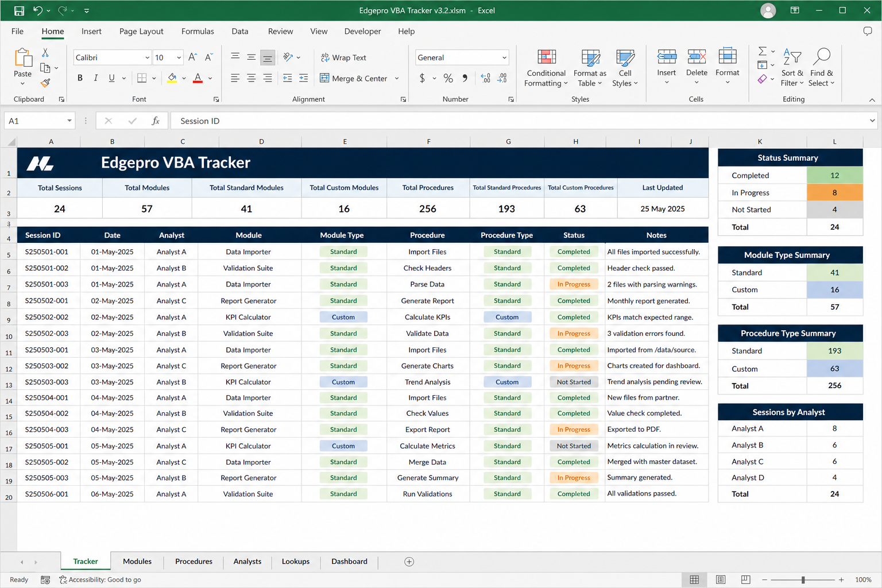Toggle Wrap Text

tap(343, 57)
